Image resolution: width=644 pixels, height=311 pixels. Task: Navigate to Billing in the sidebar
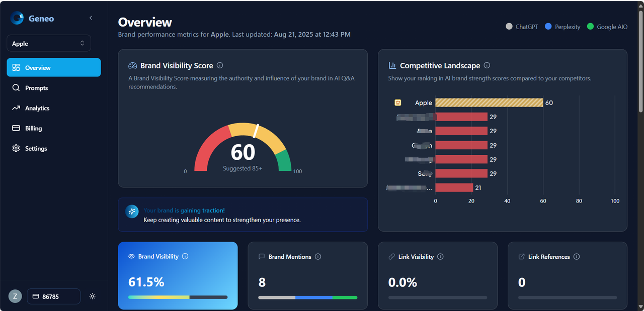pos(54,128)
